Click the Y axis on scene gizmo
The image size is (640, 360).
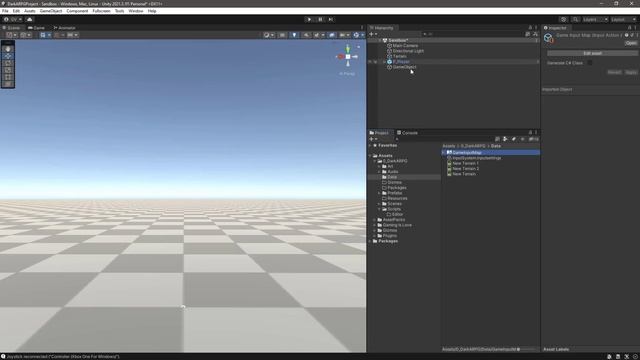tap(348, 49)
